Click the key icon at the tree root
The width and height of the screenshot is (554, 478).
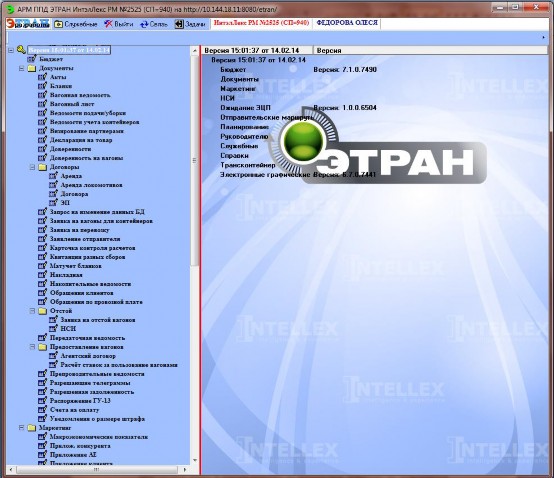tap(21, 50)
